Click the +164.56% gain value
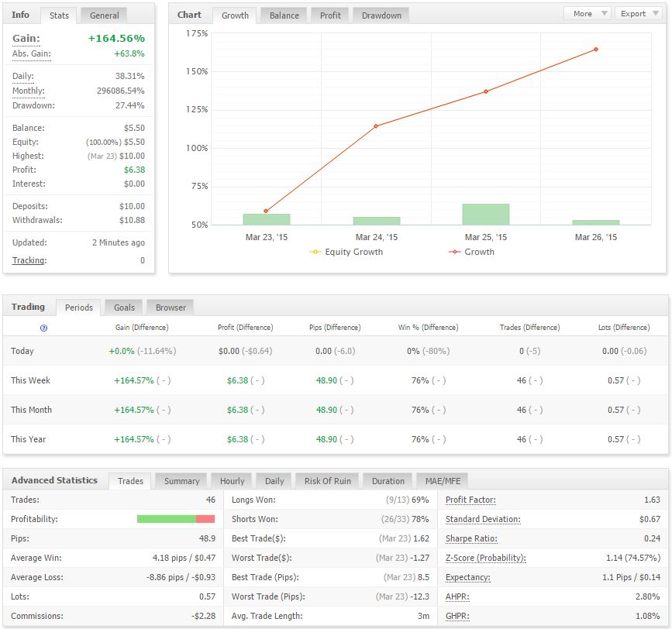672x629 pixels. click(x=116, y=39)
